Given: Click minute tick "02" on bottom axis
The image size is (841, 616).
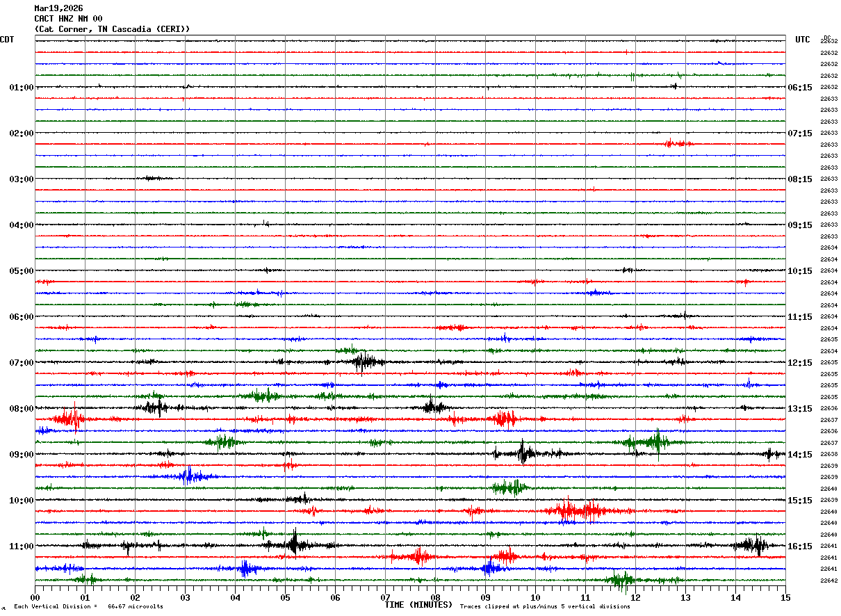Looking at the screenshot, I should coord(135,597).
